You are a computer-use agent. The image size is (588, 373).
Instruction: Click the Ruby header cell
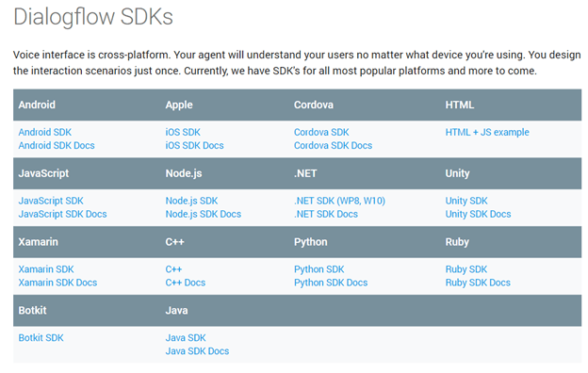[x=457, y=242]
